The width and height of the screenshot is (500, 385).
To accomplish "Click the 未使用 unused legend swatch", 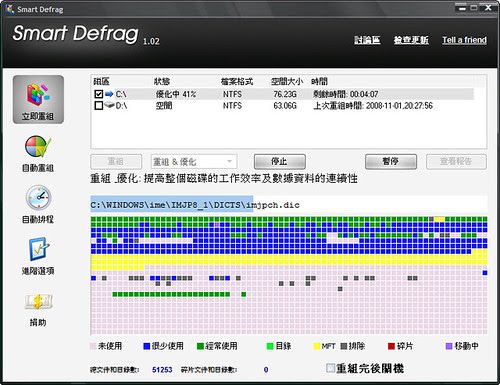I will [93, 346].
